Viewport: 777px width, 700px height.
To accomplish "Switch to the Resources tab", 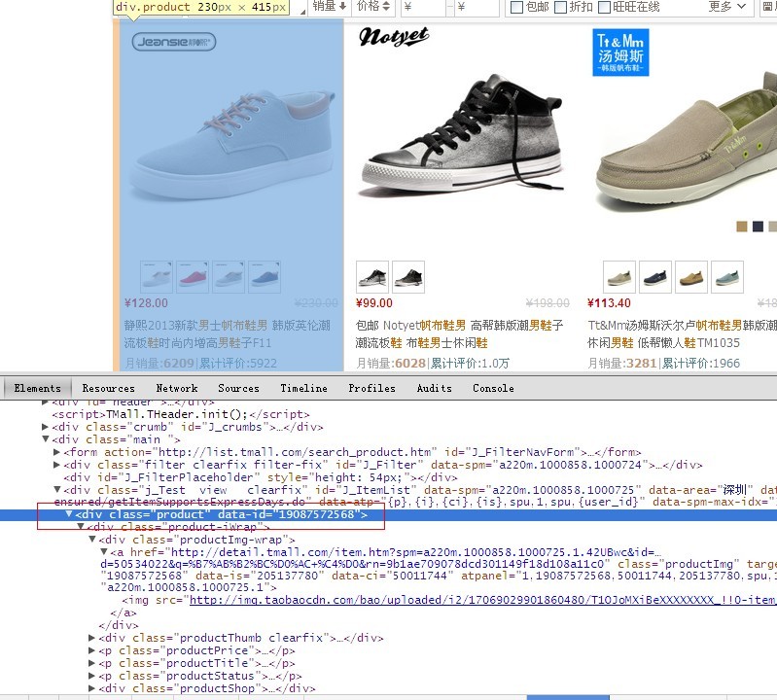I will (108, 388).
